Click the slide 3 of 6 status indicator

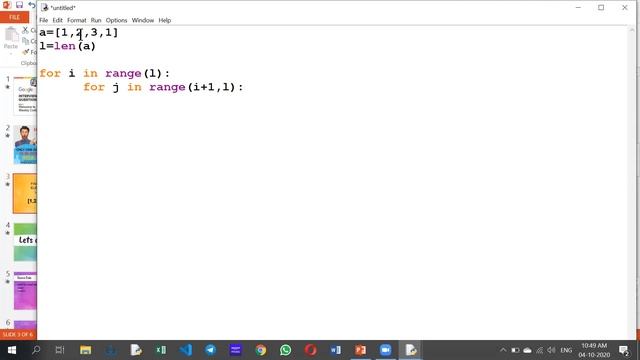point(18,335)
